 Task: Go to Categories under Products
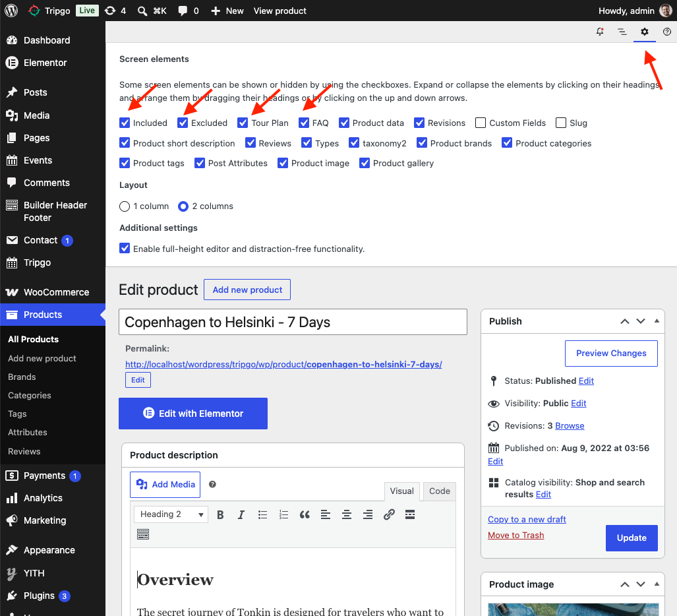click(30, 395)
